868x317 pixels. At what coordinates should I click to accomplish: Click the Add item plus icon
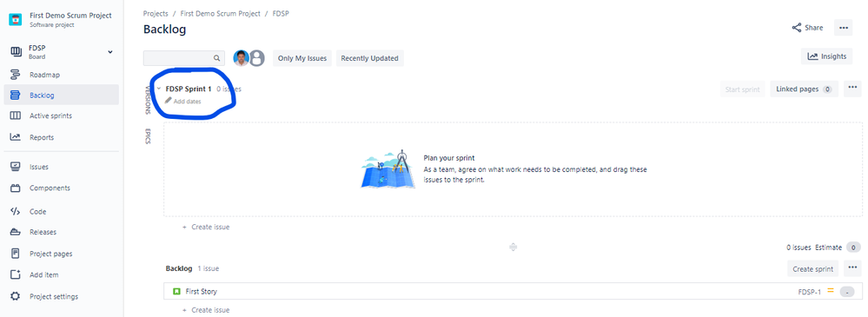tap(15, 274)
